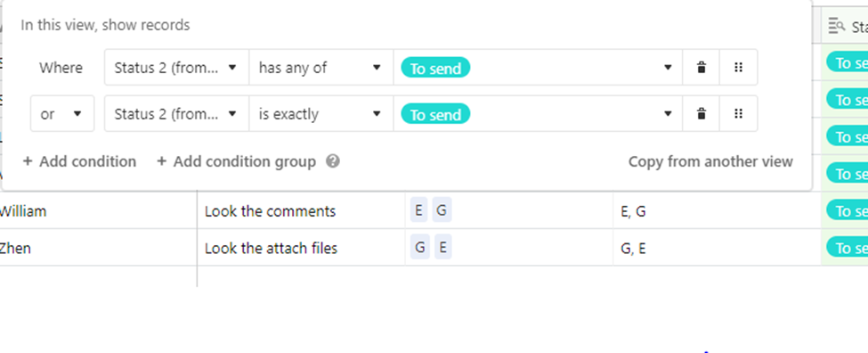
Task: Click drag handle of second condition row
Action: click(738, 113)
